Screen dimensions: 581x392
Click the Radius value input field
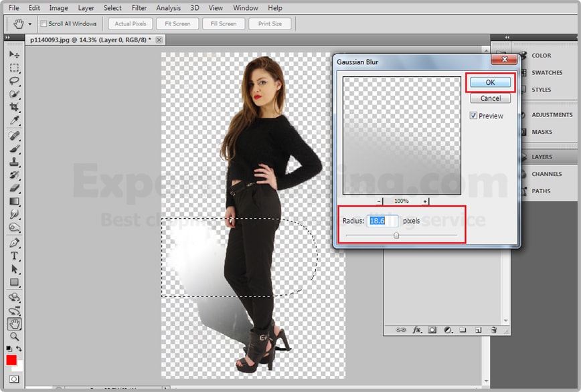click(383, 221)
